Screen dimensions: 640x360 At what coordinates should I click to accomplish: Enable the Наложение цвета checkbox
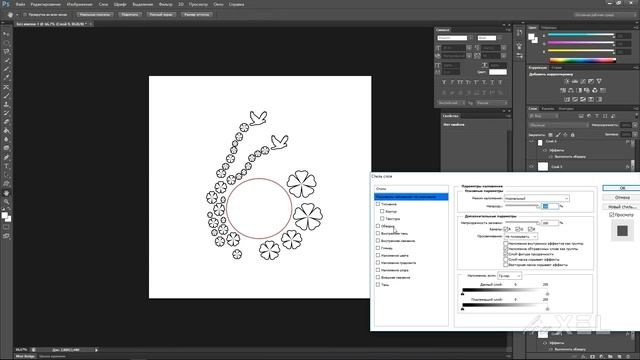[x=378, y=255]
